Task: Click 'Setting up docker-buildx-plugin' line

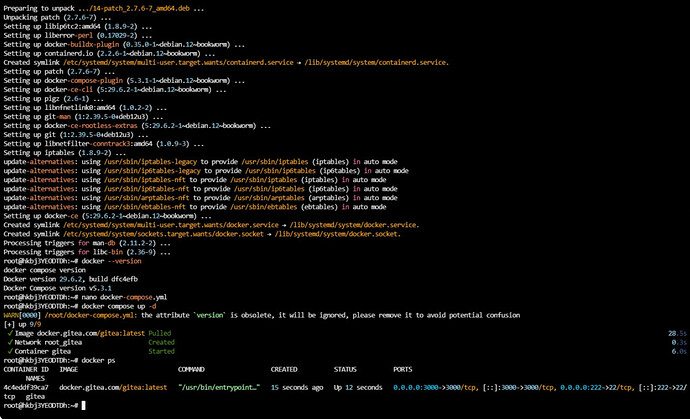Action: pyautogui.click(x=124, y=44)
